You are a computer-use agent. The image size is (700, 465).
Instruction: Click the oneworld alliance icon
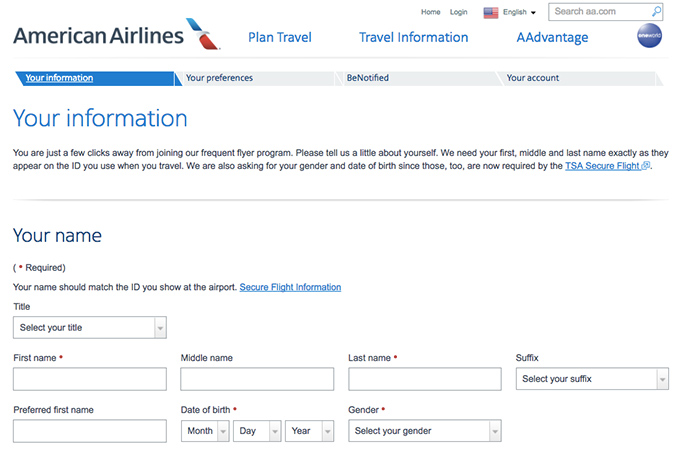[x=650, y=38]
